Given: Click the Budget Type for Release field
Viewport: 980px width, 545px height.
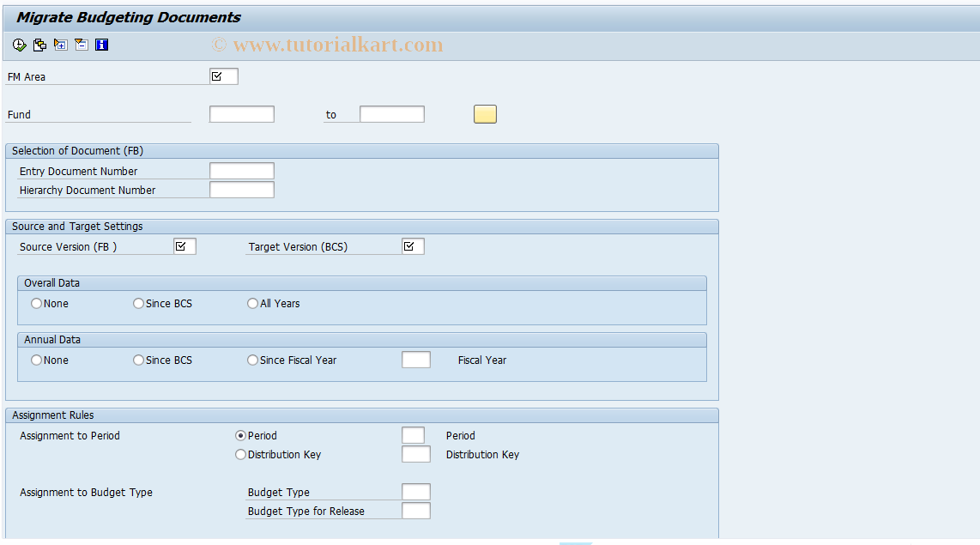Looking at the screenshot, I should (416, 511).
